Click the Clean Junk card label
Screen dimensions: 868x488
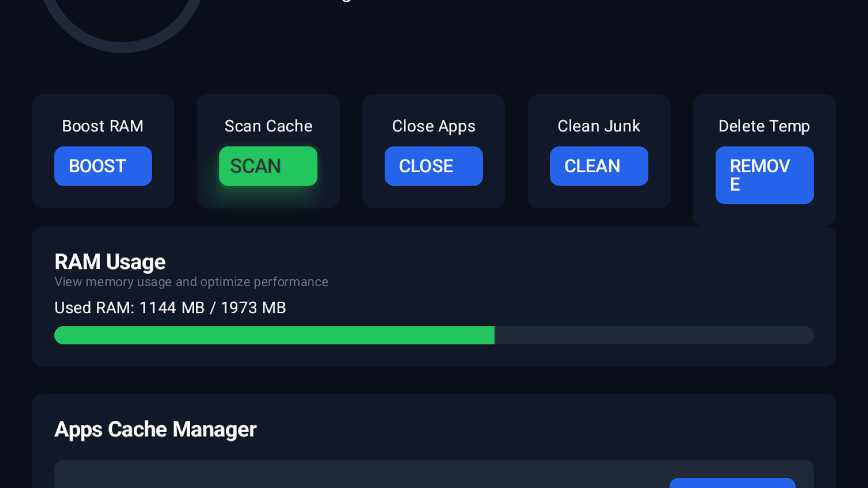[599, 126]
